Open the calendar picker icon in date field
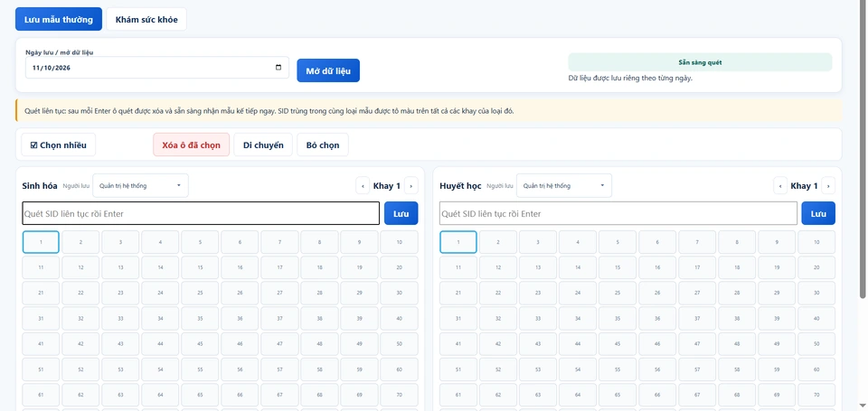This screenshot has width=868, height=411. point(278,68)
